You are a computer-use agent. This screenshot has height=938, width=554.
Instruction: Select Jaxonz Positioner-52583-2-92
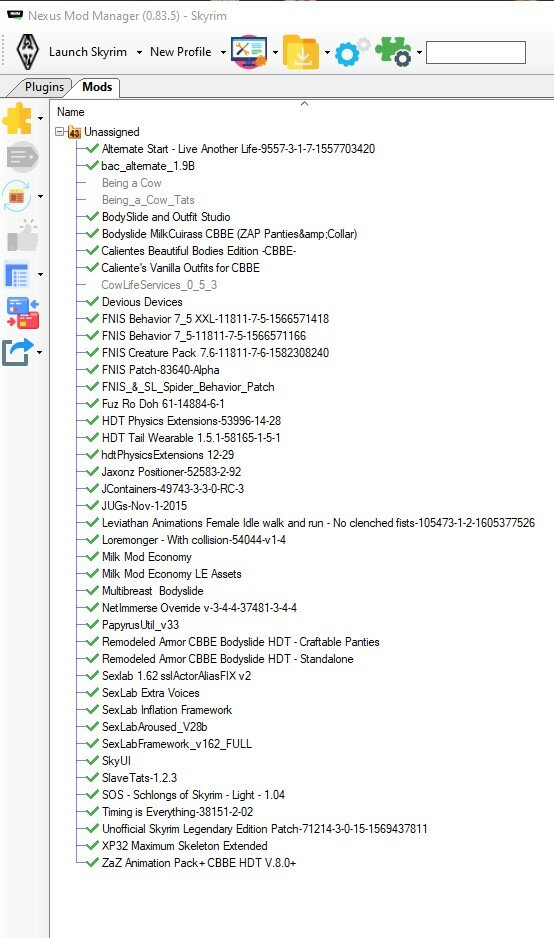tap(172, 471)
